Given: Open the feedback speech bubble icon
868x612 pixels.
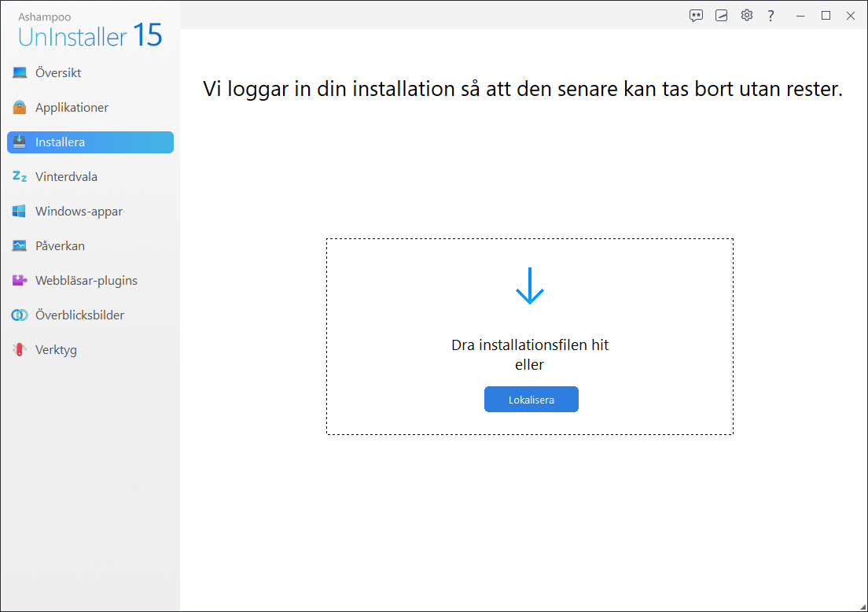Looking at the screenshot, I should tap(696, 16).
